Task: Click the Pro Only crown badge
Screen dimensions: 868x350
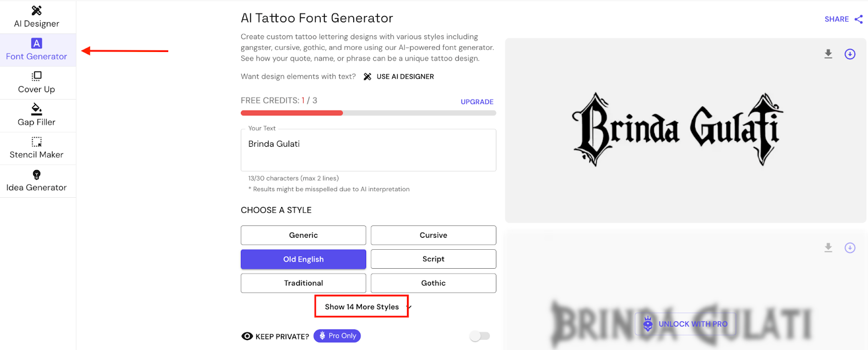Action: coord(337,336)
